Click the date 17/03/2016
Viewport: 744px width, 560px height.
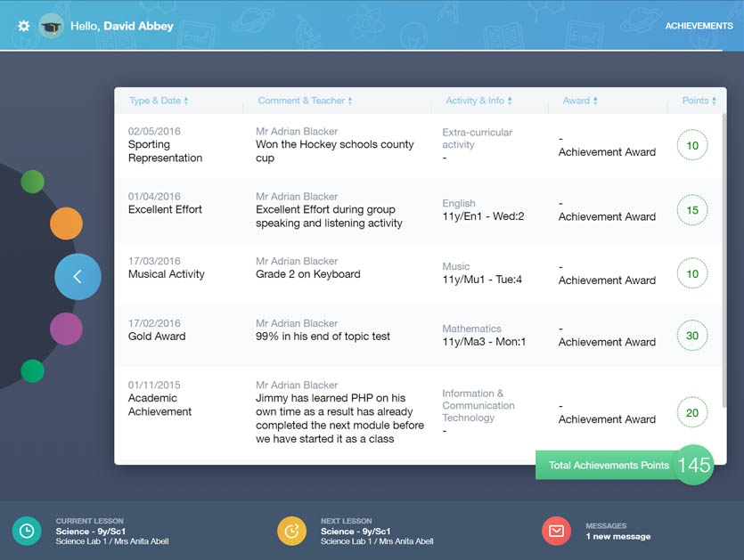(x=154, y=261)
